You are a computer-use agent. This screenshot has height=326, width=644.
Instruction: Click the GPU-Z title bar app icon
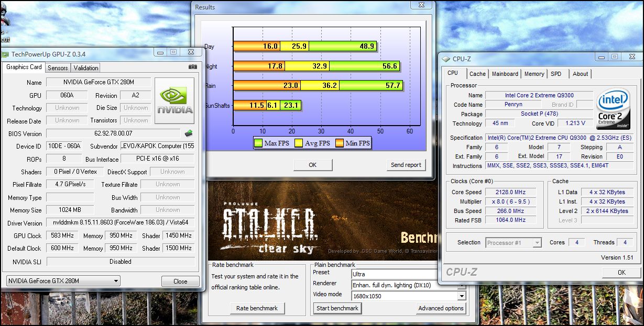[5, 53]
